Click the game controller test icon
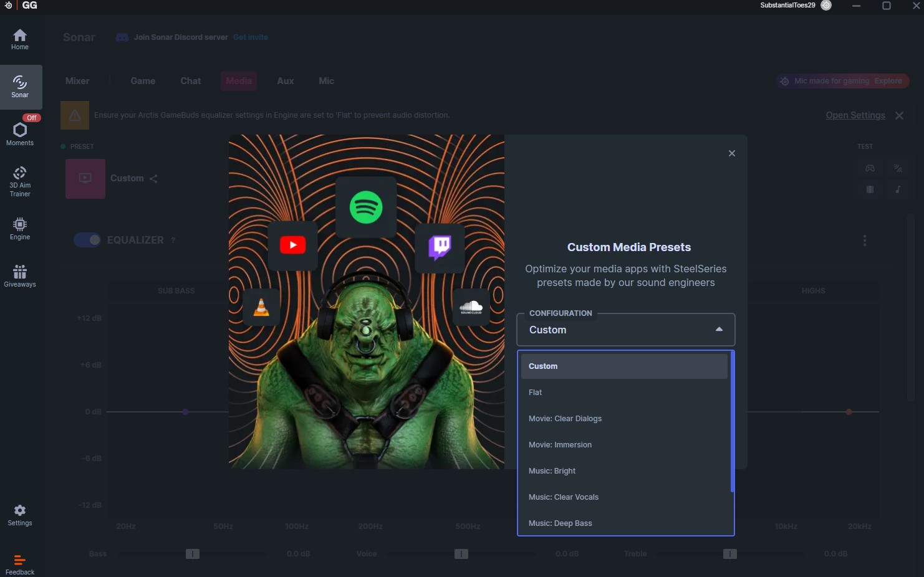The height and width of the screenshot is (577, 924). click(x=870, y=168)
